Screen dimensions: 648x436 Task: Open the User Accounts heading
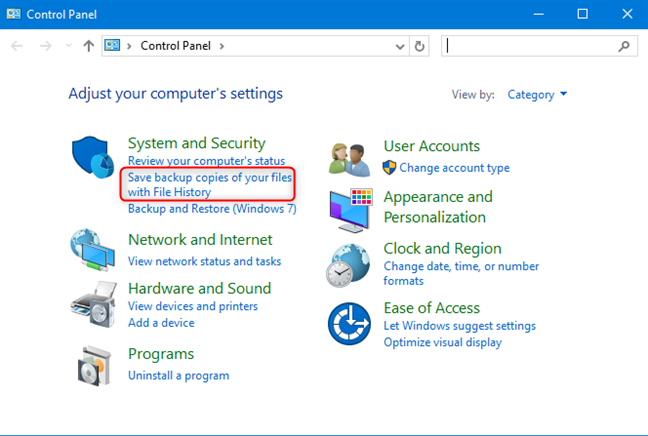(431, 146)
